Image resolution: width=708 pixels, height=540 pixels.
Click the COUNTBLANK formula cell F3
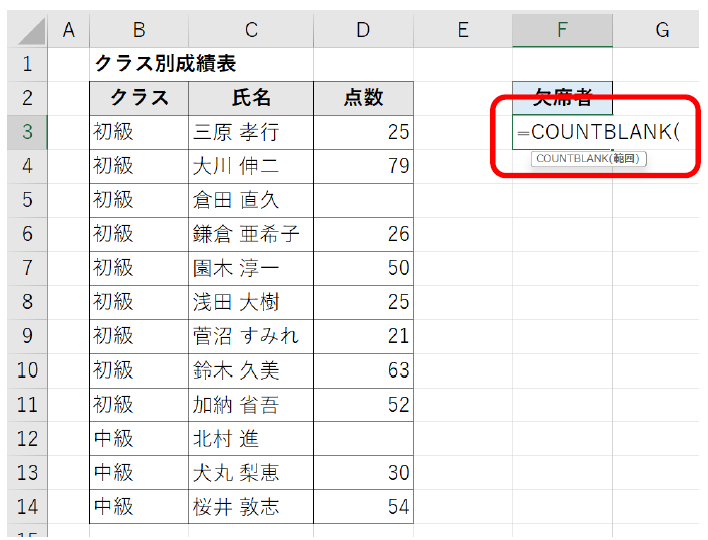[x=562, y=132]
